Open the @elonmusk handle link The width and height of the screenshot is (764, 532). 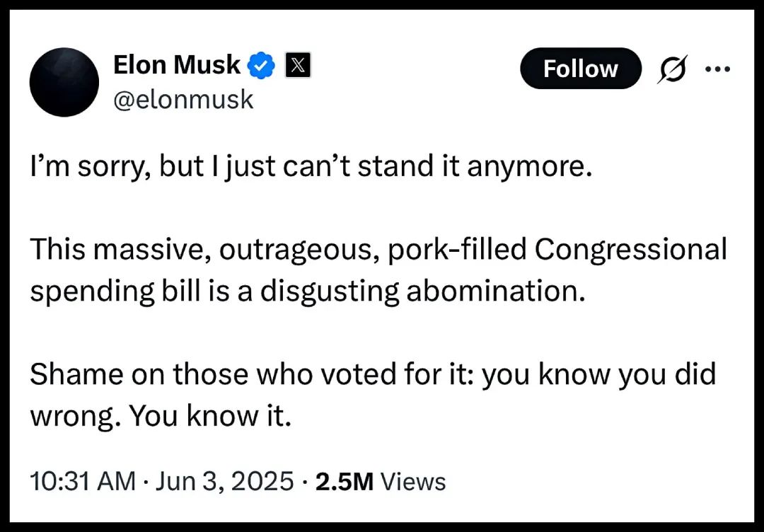pos(183,100)
